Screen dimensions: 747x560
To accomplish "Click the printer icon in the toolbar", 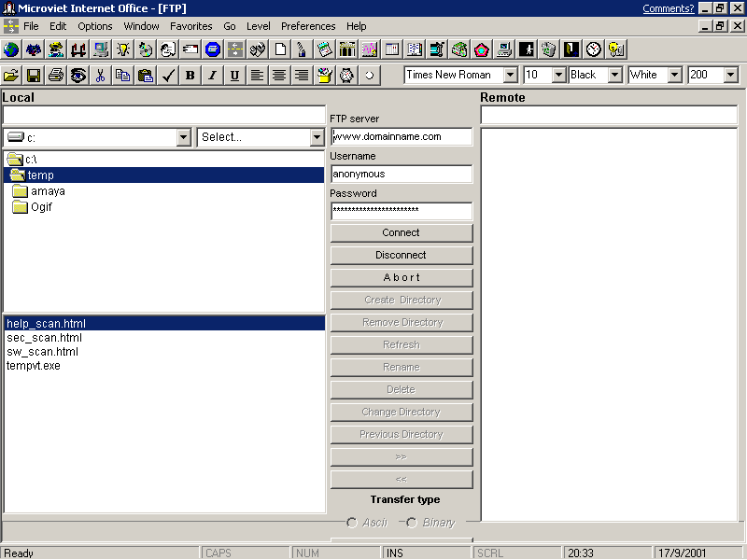I will 56,76.
